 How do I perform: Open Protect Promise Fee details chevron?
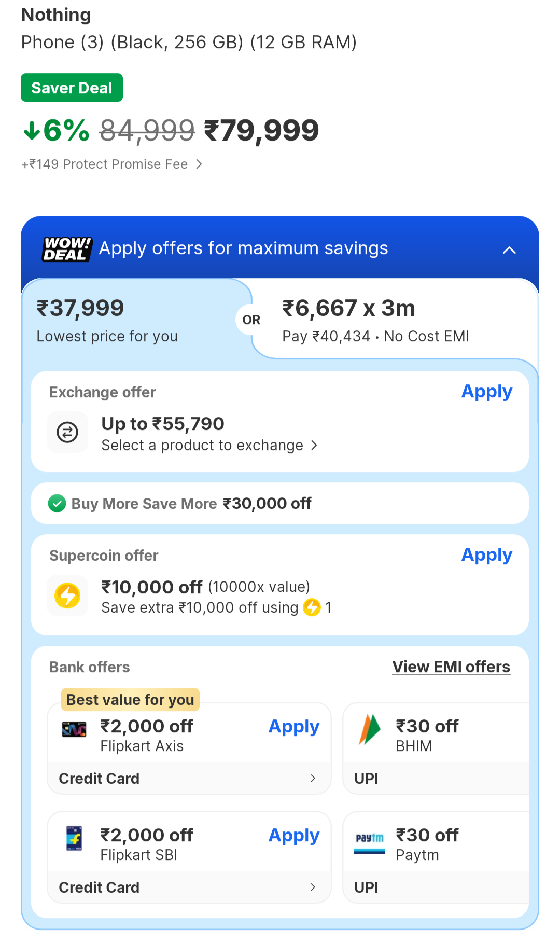[199, 164]
